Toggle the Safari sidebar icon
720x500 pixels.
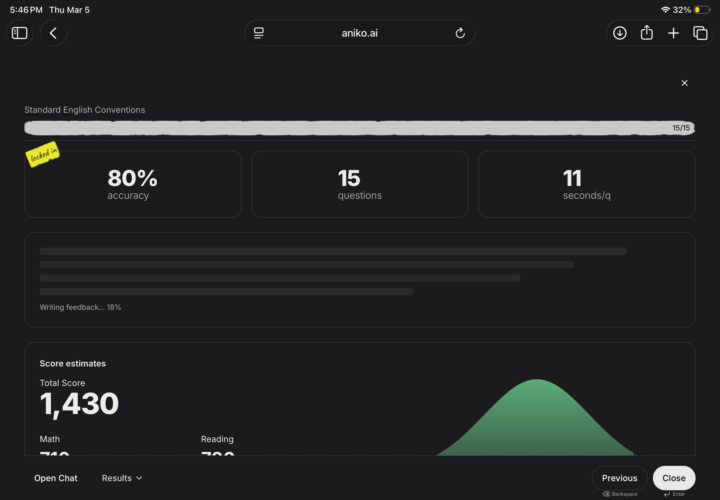pyautogui.click(x=20, y=33)
